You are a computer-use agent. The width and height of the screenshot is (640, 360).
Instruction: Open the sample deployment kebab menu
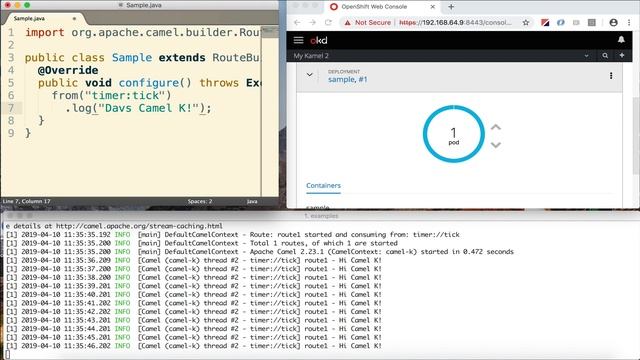[x=611, y=76]
